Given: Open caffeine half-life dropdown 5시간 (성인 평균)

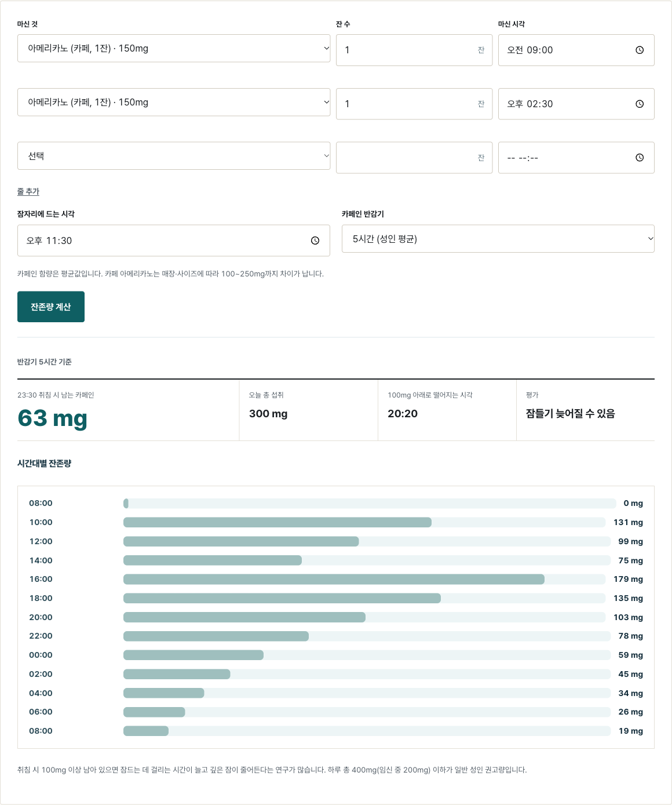Looking at the screenshot, I should pyautogui.click(x=498, y=239).
